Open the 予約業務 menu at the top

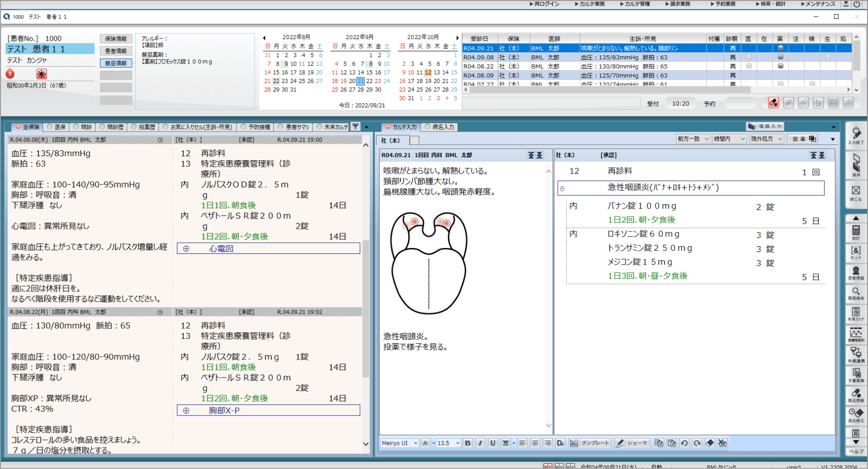723,4
